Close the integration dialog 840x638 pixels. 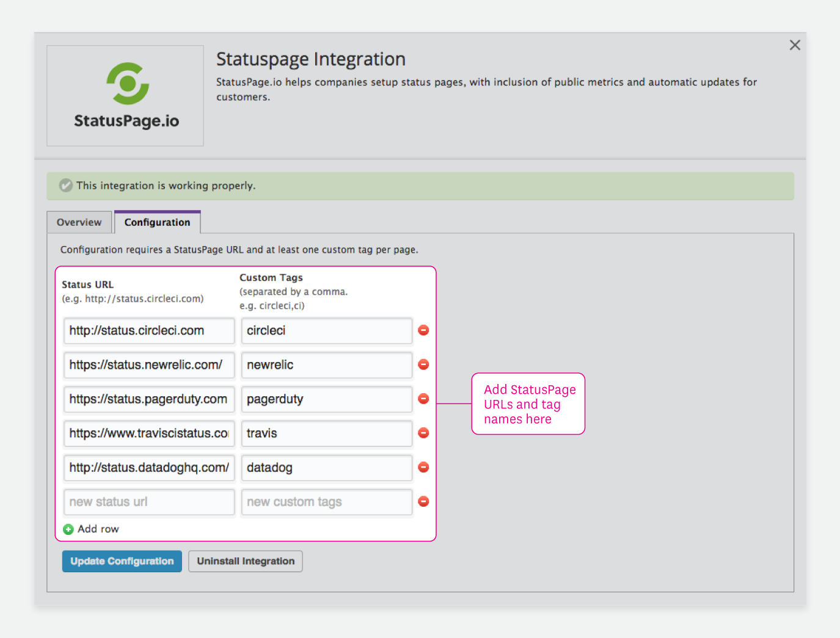(x=795, y=45)
